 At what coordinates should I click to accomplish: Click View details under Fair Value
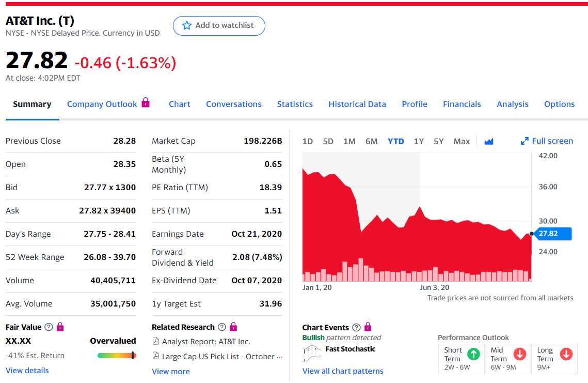coord(27,371)
